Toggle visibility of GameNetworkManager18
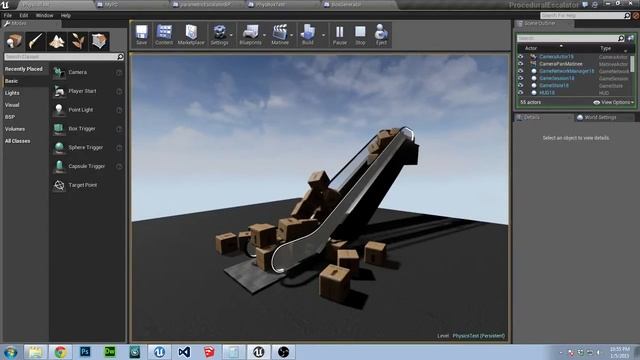The image size is (640, 360). point(520,71)
